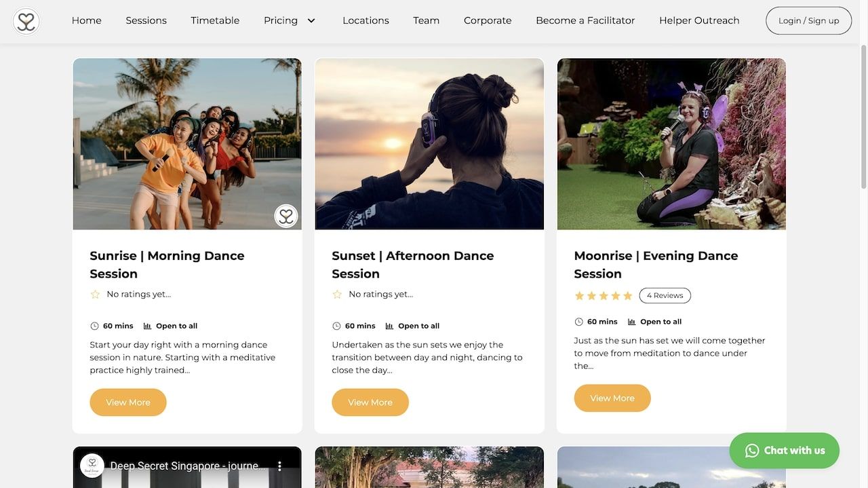This screenshot has height=488, width=868.
Task: Open the Timetable page
Action: [x=215, y=20]
